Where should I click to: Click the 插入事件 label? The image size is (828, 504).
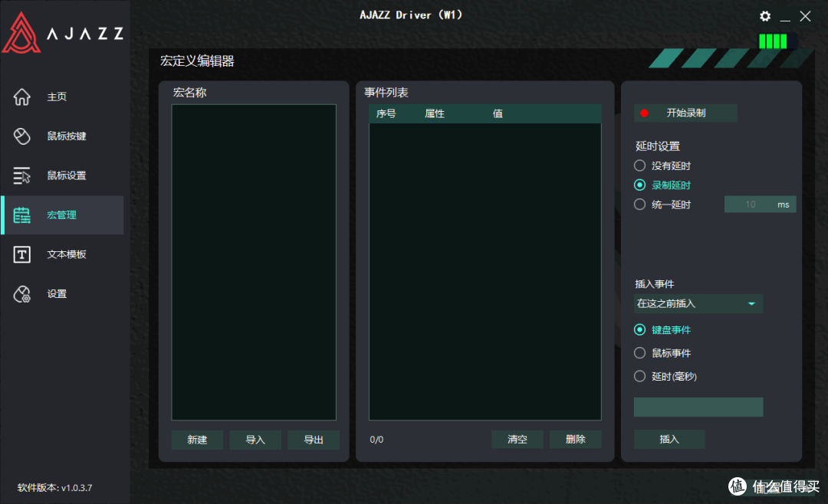pos(654,284)
